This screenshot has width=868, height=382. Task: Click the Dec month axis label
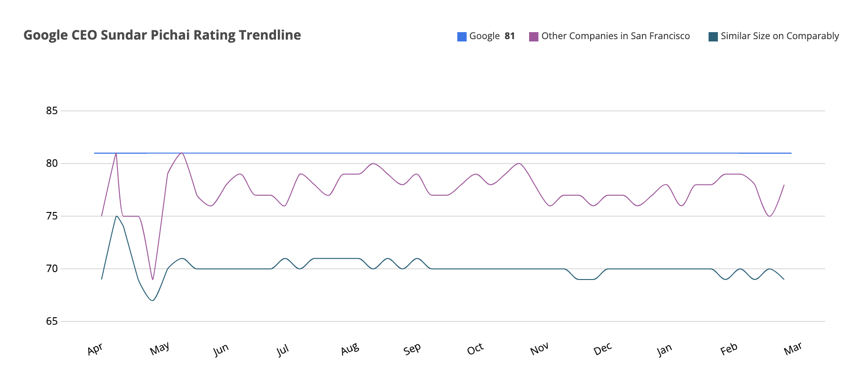602,349
